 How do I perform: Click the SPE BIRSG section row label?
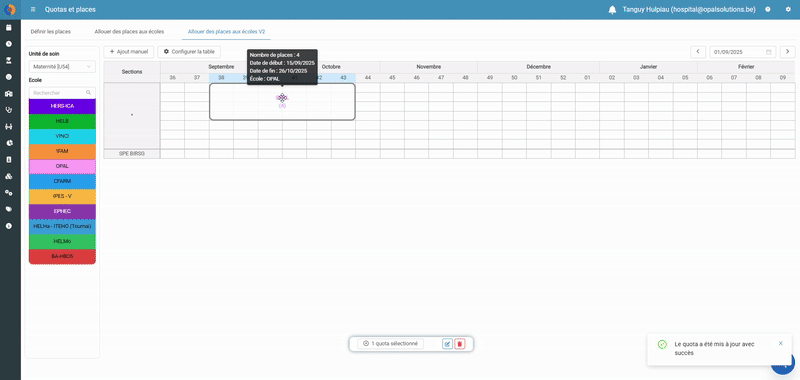click(132, 154)
